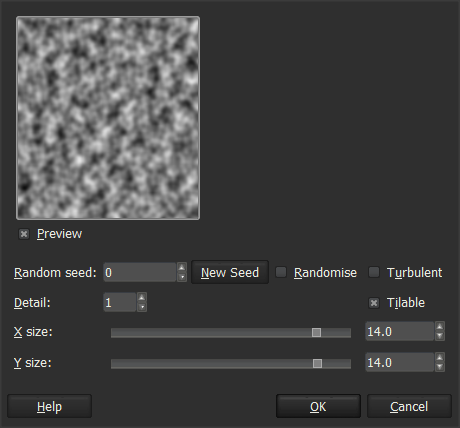Click the noise preview thumbnail

click(108, 118)
